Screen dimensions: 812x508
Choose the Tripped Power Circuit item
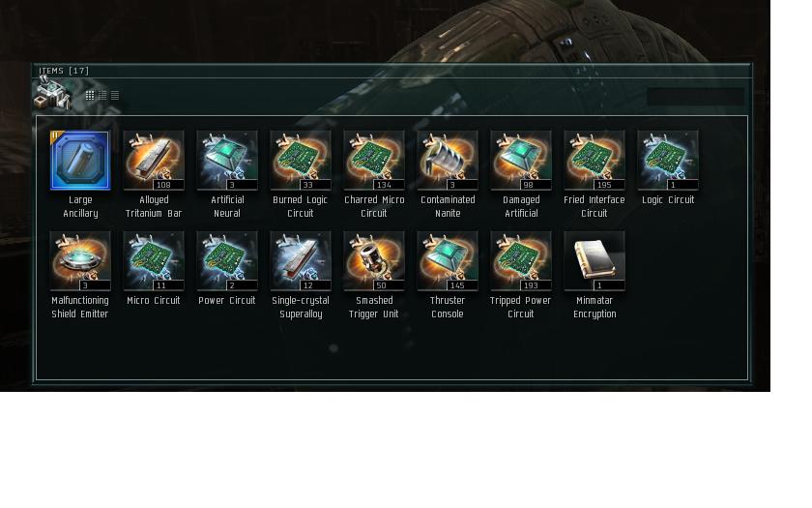[521, 260]
